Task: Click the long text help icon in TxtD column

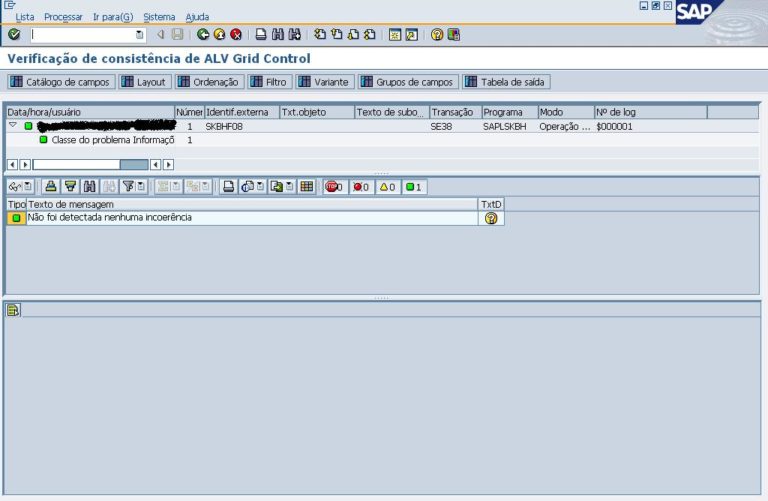Action: (x=491, y=218)
